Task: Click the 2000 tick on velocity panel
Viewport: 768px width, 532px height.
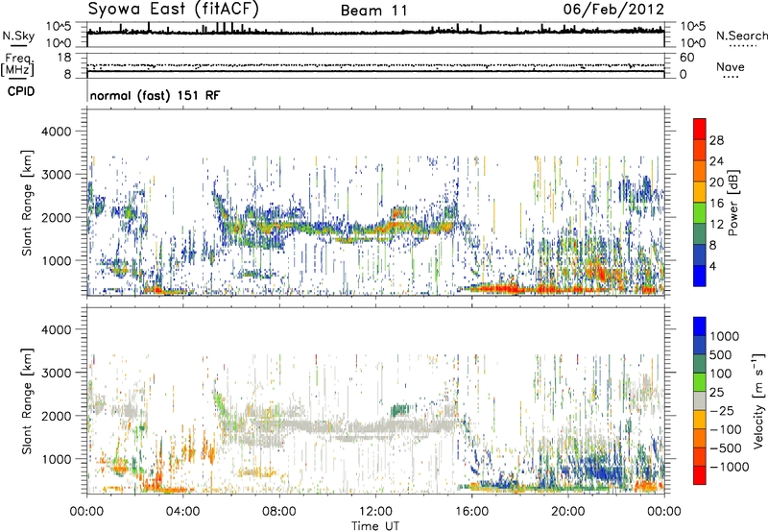Action: pyautogui.click(x=56, y=416)
